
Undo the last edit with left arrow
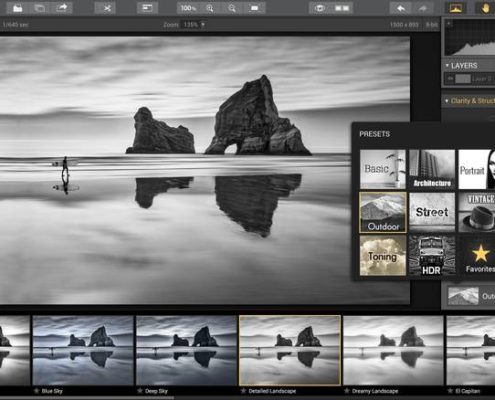click(x=401, y=8)
